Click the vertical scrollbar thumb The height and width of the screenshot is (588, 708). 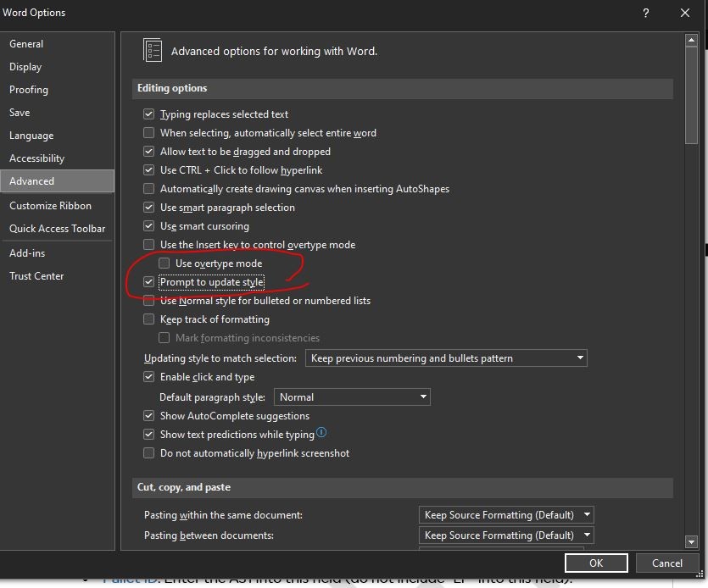(691, 95)
